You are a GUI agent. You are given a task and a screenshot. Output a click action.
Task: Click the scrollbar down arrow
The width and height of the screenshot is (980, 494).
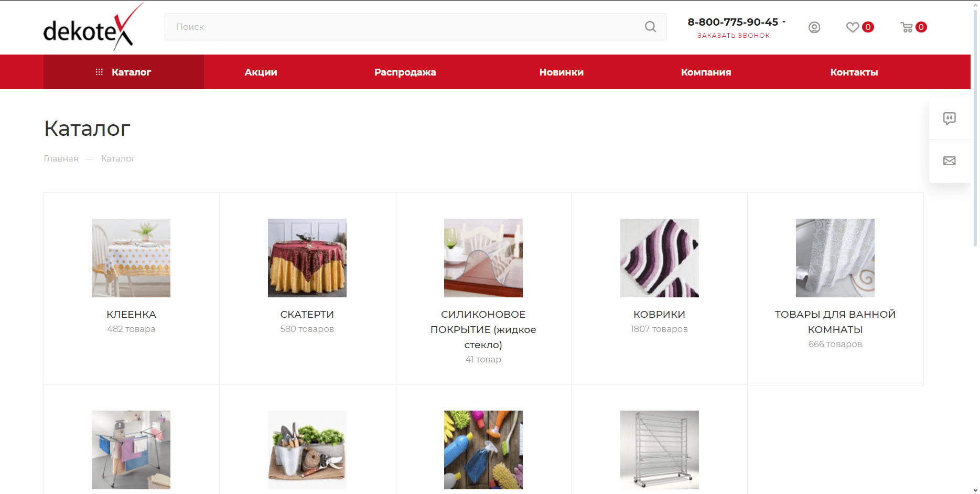[x=975, y=490]
